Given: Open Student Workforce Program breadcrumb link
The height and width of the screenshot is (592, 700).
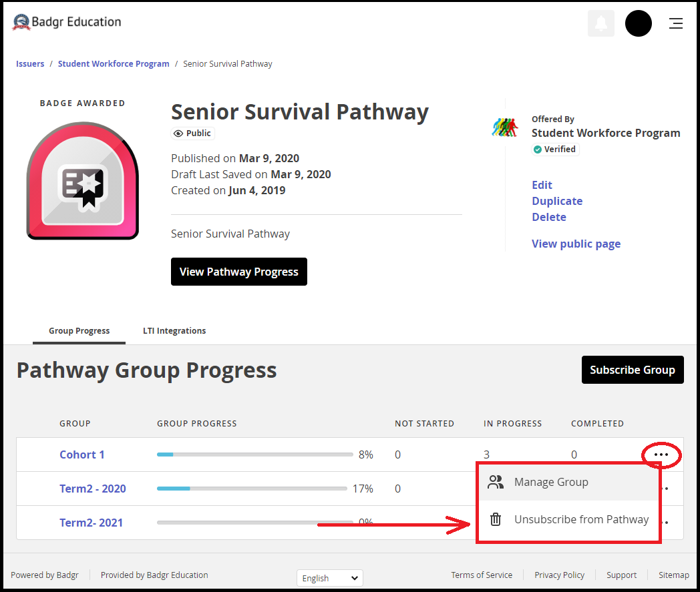Looking at the screenshot, I should coord(114,64).
